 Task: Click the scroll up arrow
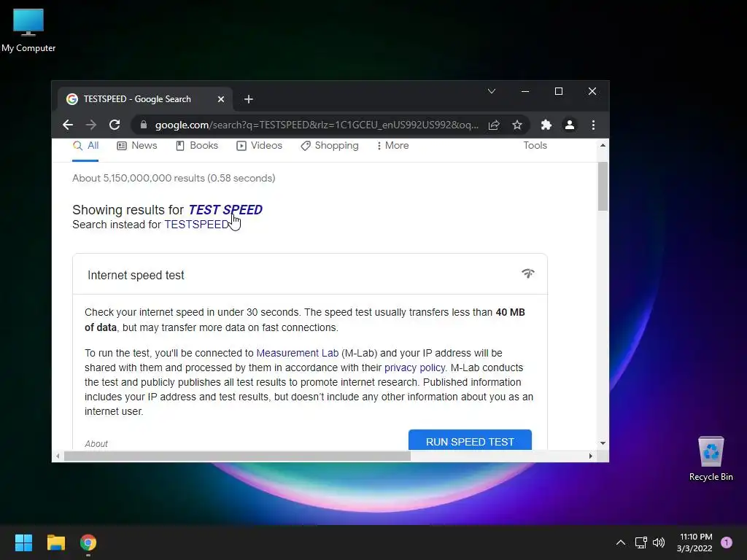coord(603,145)
